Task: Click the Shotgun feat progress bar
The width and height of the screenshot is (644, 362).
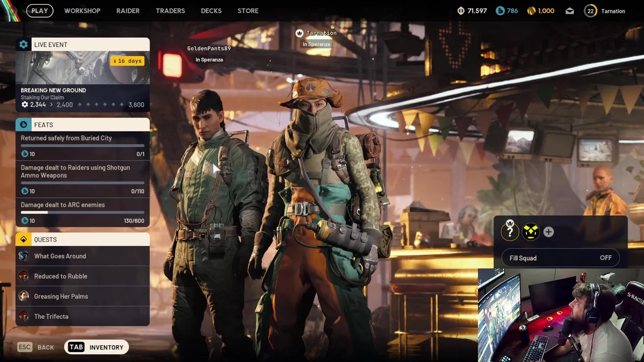Action: pyautogui.click(x=83, y=183)
